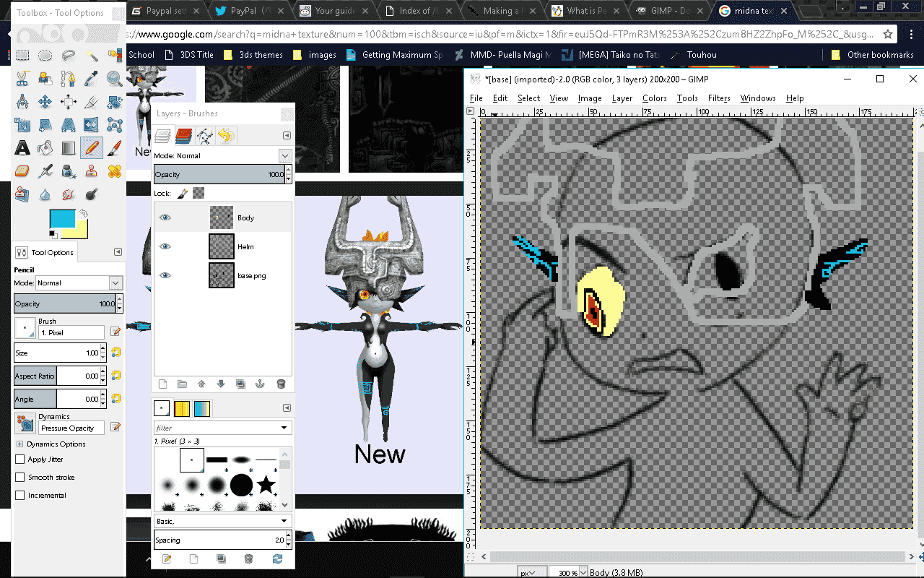Switch to the Channels tab
Viewport: 924px width, 578px height.
(x=183, y=135)
